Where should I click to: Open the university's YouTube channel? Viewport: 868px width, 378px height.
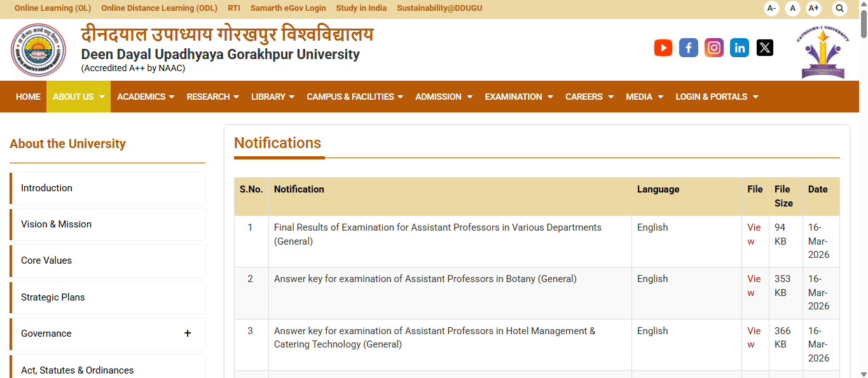click(663, 48)
